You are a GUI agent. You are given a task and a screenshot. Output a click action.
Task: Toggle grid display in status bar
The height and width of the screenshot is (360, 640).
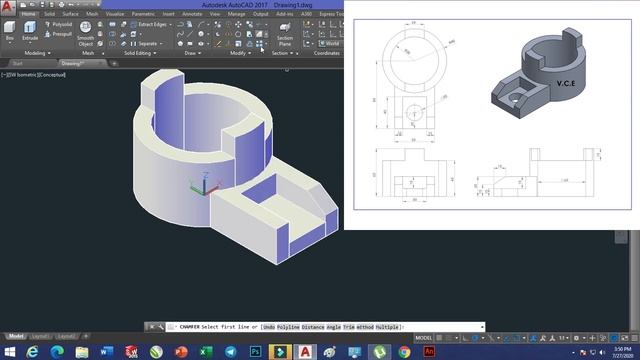(x=439, y=338)
